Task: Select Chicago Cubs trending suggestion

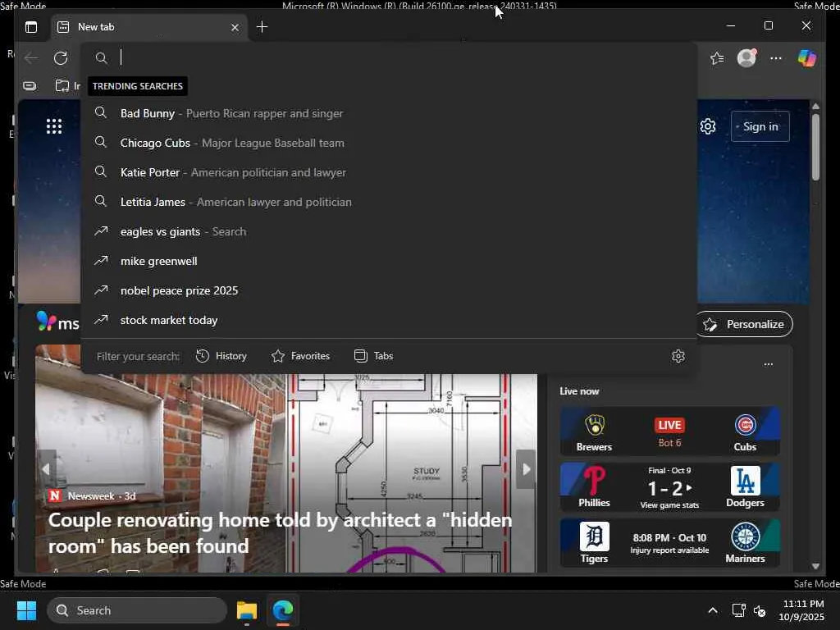Action: click(x=389, y=143)
